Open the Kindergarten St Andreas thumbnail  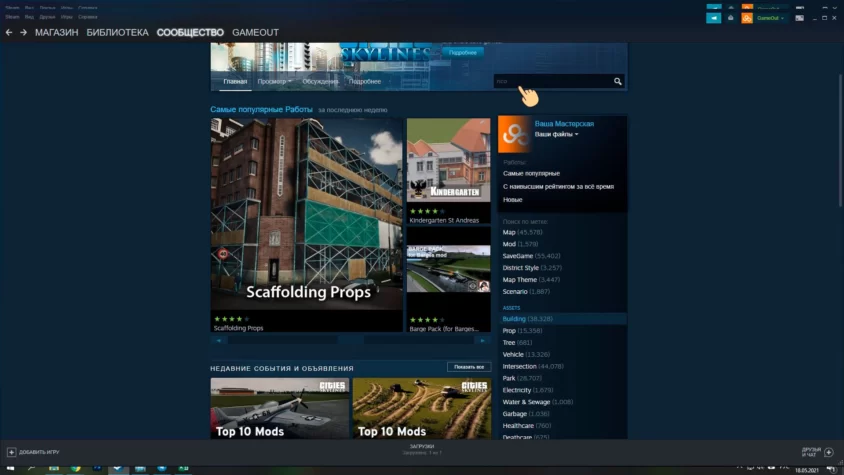pos(448,160)
